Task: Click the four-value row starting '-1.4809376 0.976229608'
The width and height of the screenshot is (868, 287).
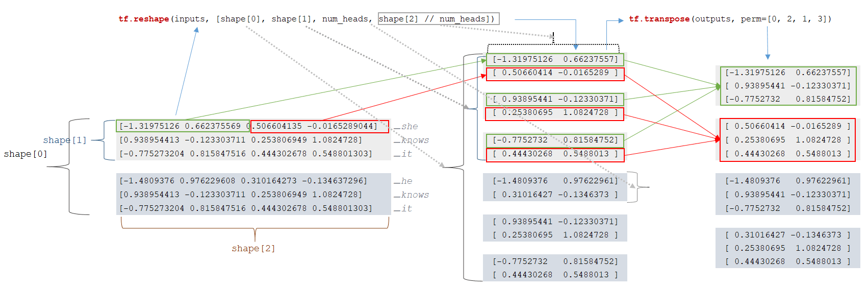Action: 243,181
